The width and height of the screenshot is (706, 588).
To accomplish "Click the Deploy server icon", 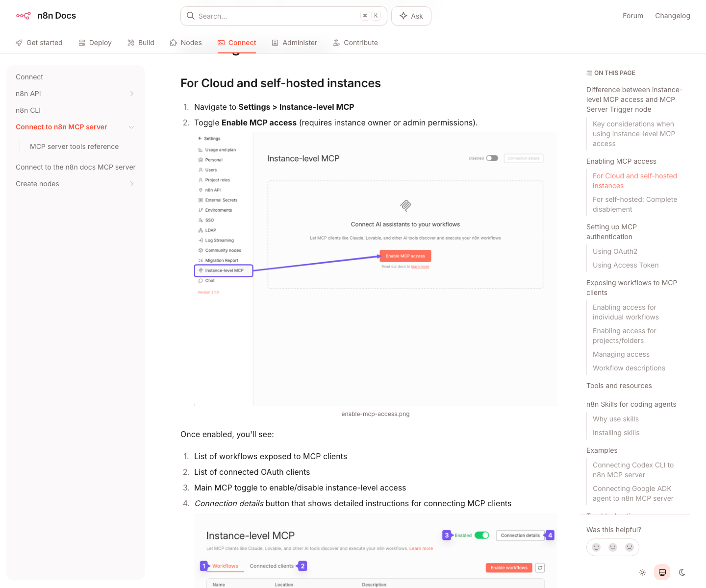I will (82, 43).
